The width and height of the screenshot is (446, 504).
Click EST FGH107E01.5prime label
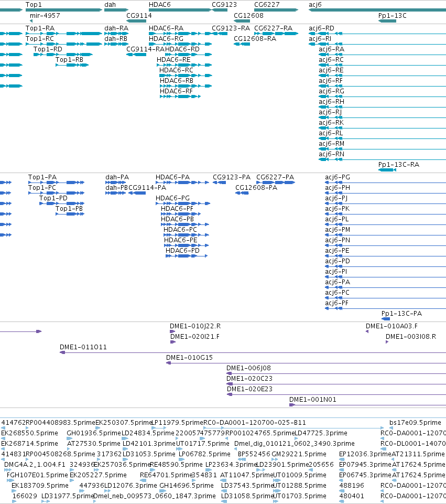(37, 475)
